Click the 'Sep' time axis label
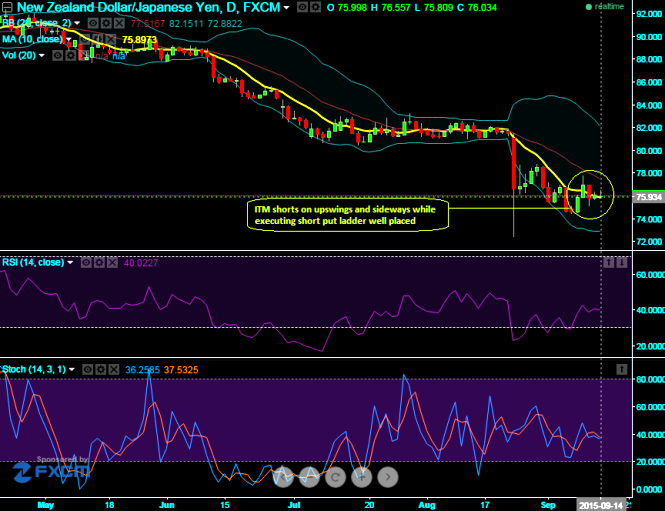665x511 pixels. coord(548,505)
